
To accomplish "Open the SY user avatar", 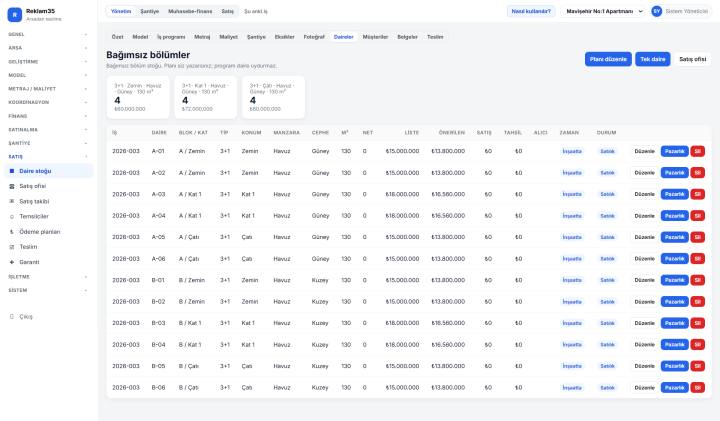I will (x=657, y=11).
